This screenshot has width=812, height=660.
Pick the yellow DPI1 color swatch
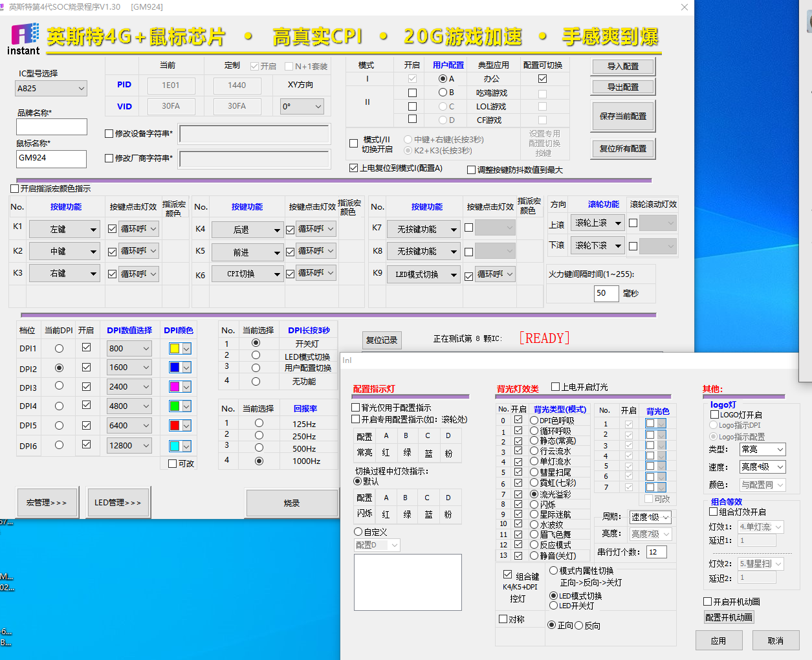(x=174, y=349)
